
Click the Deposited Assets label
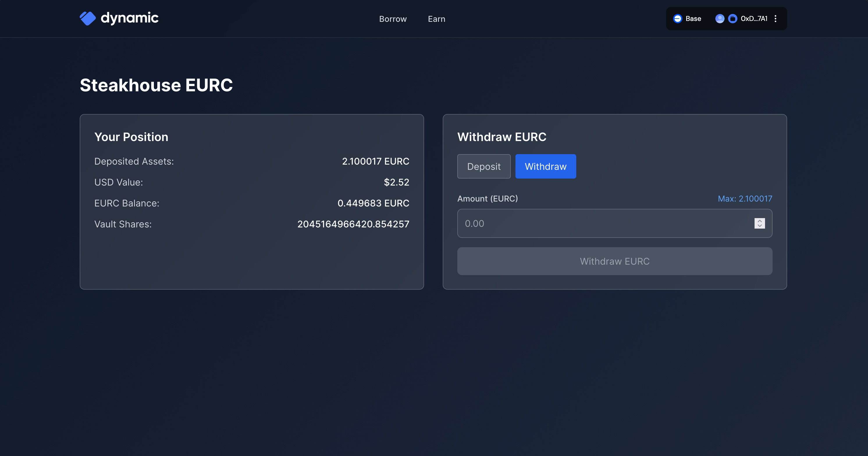(x=134, y=161)
